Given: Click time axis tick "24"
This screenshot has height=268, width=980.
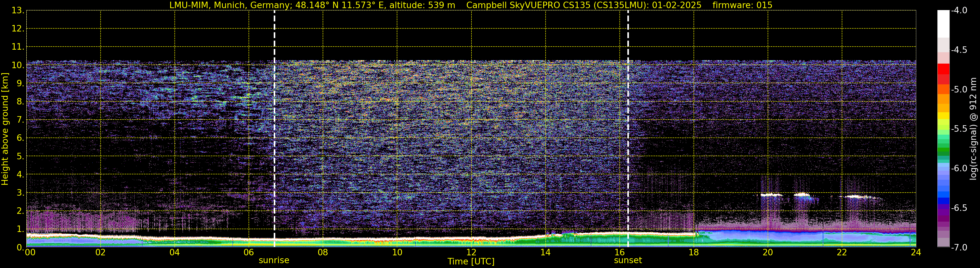Looking at the screenshot, I should pyautogui.click(x=916, y=253).
